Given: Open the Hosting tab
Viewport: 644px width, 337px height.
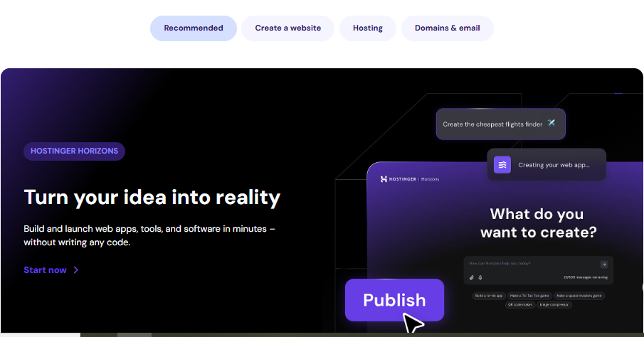Looking at the screenshot, I should click(x=368, y=28).
